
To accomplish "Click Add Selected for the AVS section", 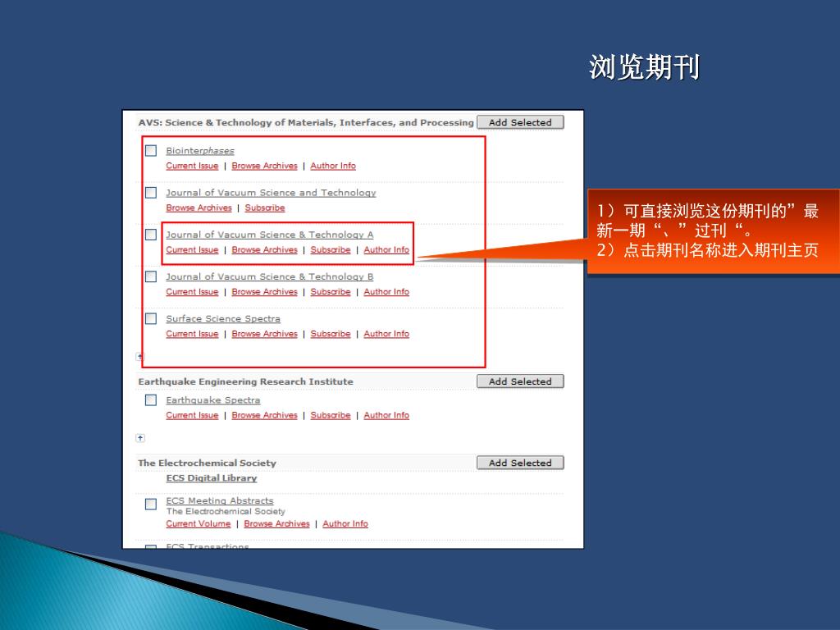I will pyautogui.click(x=520, y=122).
